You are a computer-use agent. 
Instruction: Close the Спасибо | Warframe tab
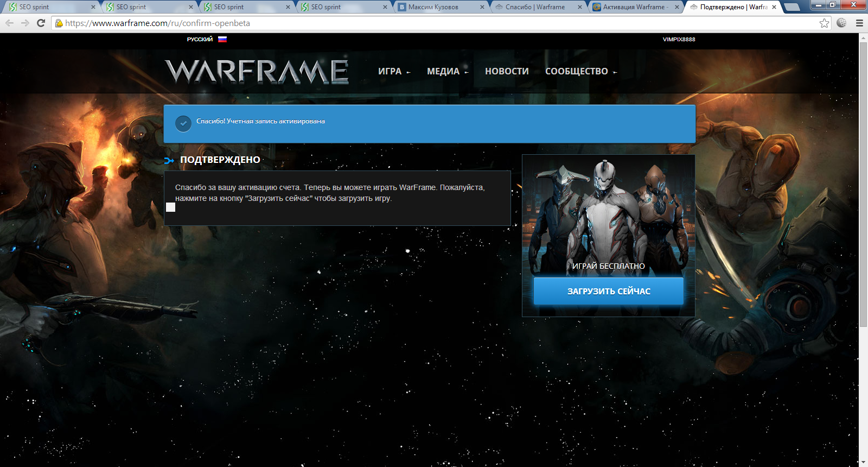(580, 7)
